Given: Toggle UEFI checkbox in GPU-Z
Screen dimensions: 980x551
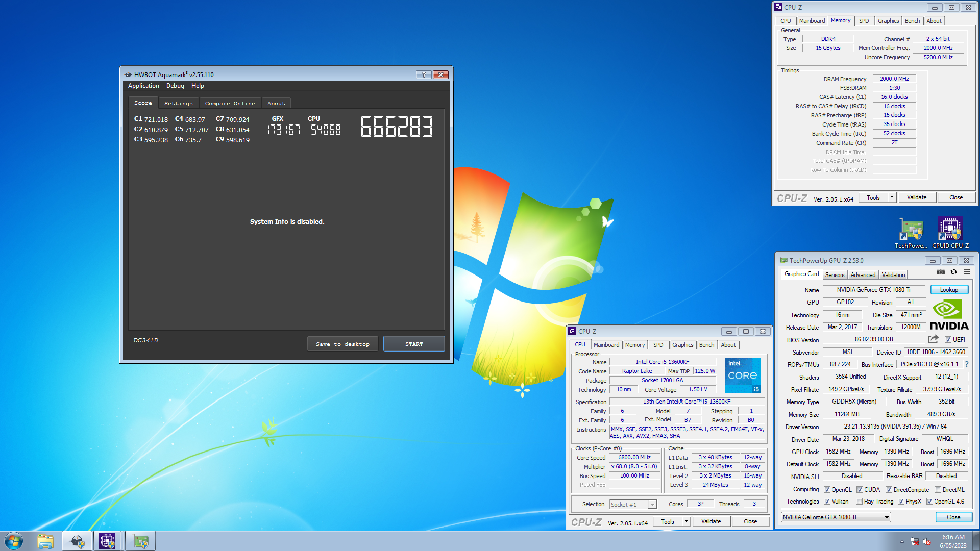Looking at the screenshot, I should point(948,339).
